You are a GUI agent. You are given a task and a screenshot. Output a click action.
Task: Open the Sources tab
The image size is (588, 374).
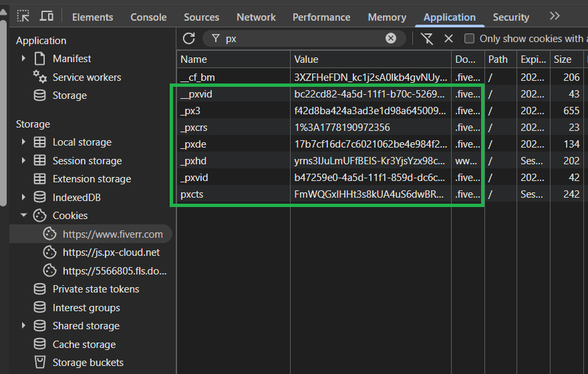click(x=201, y=17)
